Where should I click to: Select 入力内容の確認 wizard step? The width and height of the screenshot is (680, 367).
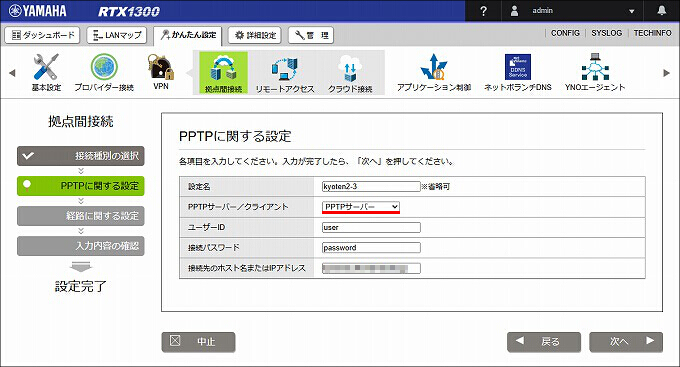81,246
